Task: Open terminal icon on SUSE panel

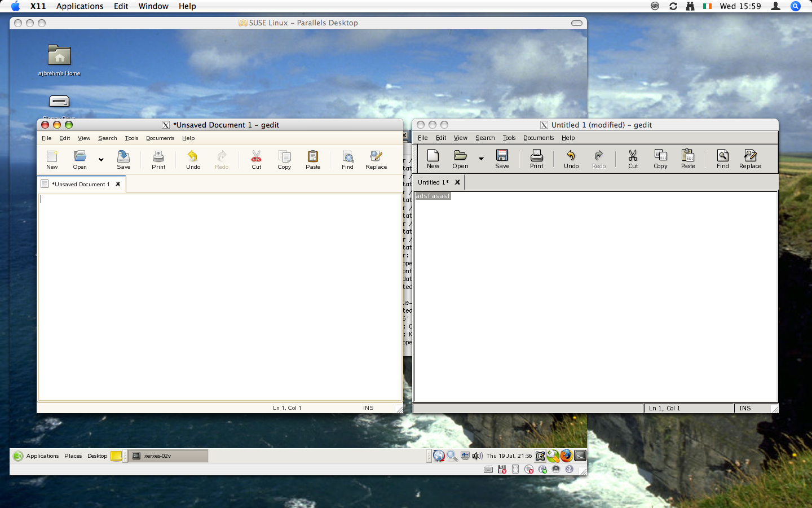Action: [x=580, y=456]
